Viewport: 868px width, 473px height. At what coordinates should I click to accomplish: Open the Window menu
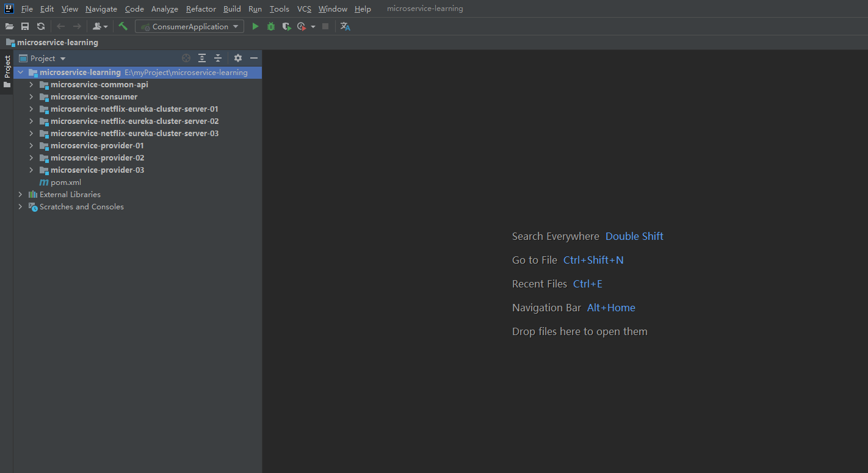click(333, 9)
